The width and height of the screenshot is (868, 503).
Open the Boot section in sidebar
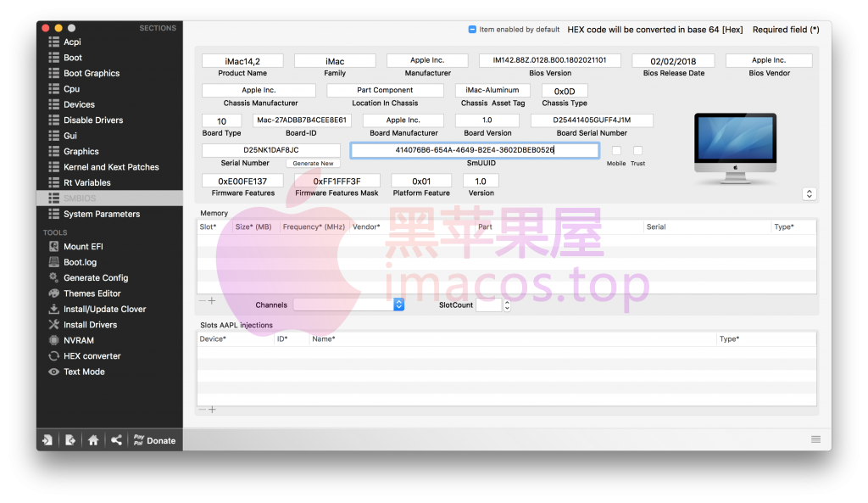pyautogui.click(x=109, y=58)
